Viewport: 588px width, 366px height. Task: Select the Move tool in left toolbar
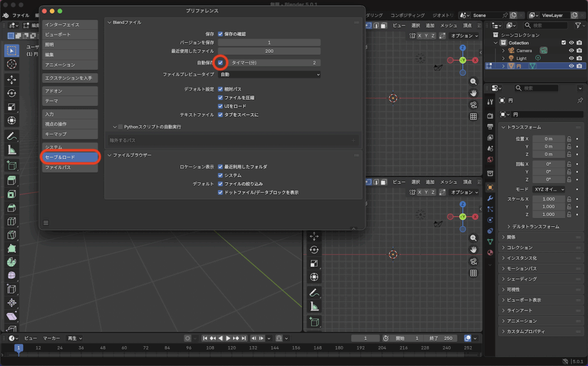(11, 80)
